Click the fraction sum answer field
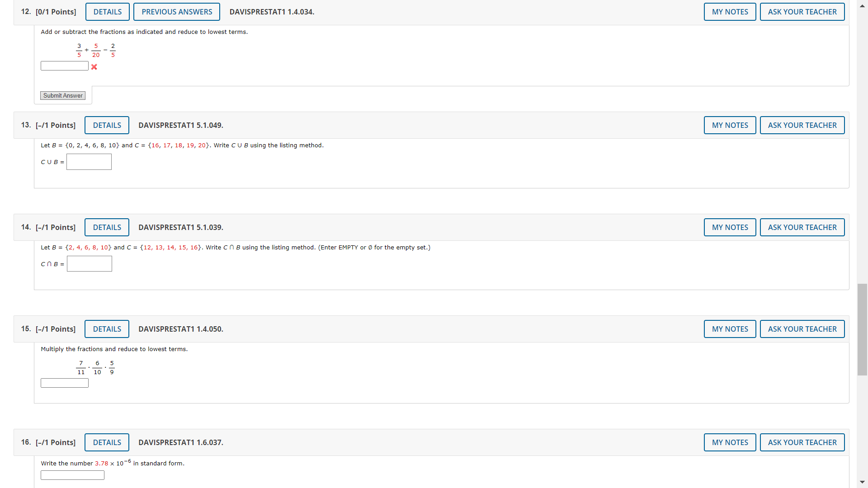The image size is (868, 488). coord(65,66)
